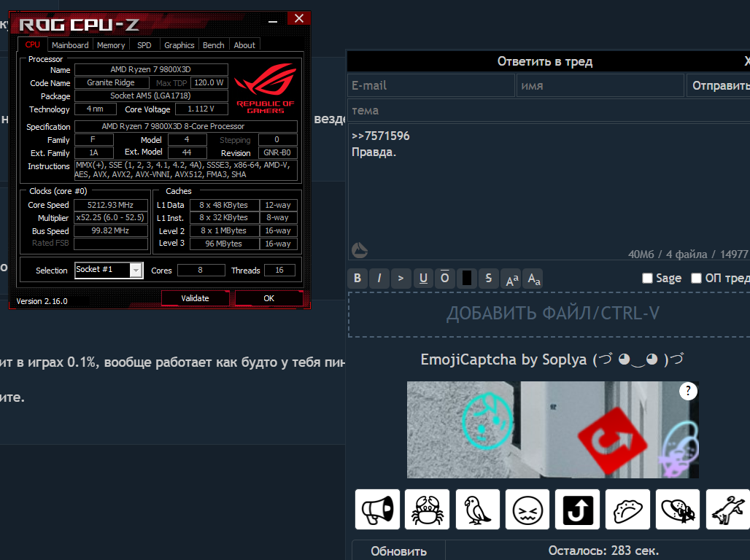Viewport: 750px width, 560px height.
Task: Apply strikethrough formatting with S button
Action: point(488,279)
